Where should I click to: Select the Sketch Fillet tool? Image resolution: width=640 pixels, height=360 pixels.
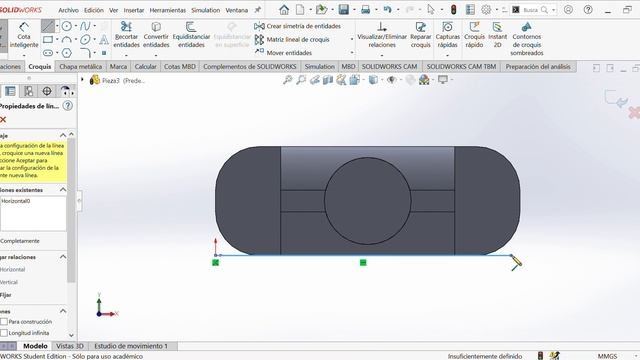click(x=85, y=53)
